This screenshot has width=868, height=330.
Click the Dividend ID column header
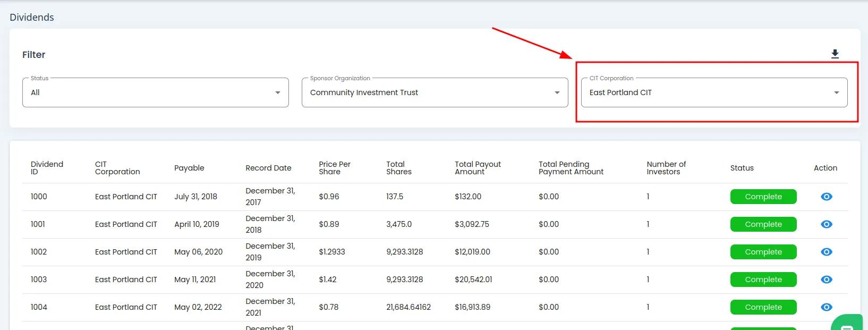[x=47, y=168]
